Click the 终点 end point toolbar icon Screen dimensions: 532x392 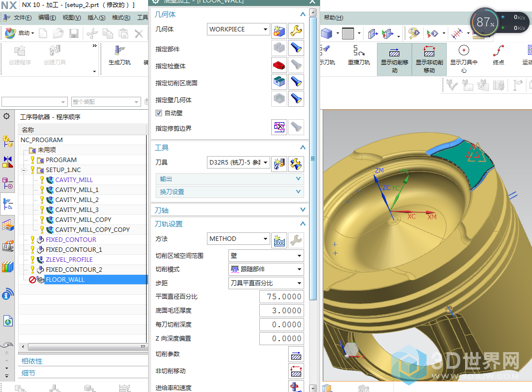tap(499, 55)
